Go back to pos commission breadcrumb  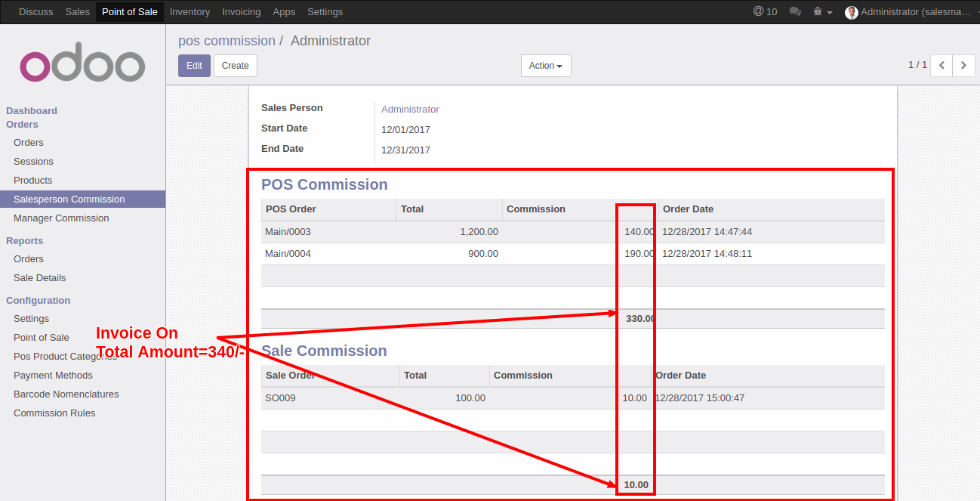pyautogui.click(x=227, y=41)
